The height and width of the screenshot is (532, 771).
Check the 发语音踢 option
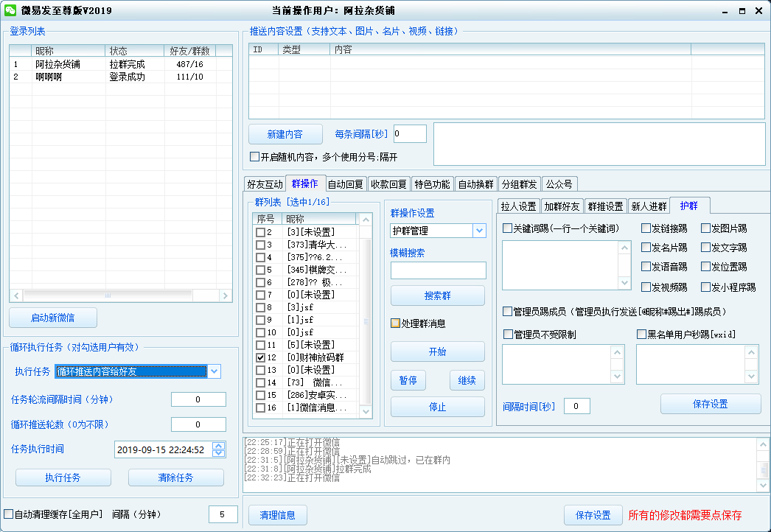[646, 267]
